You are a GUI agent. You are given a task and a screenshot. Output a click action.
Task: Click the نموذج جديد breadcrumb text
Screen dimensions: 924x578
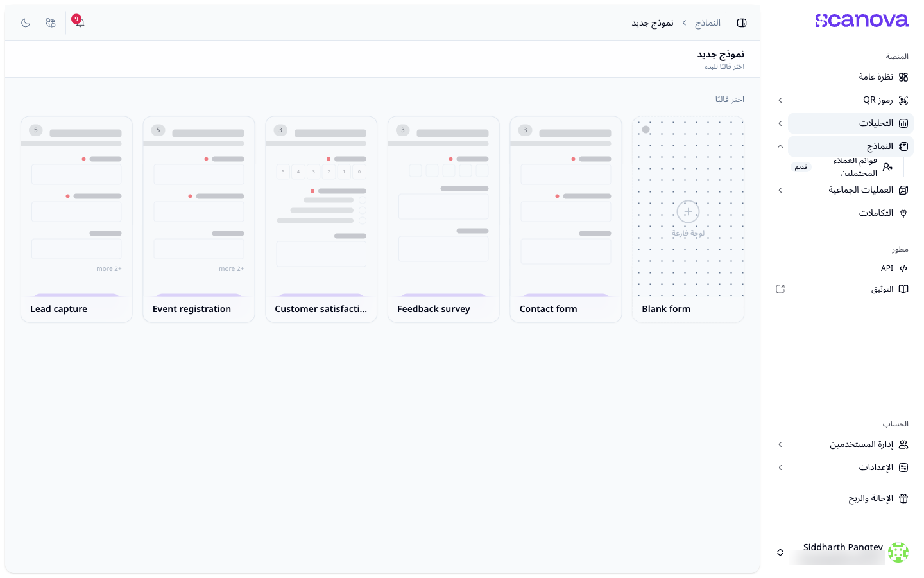(653, 23)
